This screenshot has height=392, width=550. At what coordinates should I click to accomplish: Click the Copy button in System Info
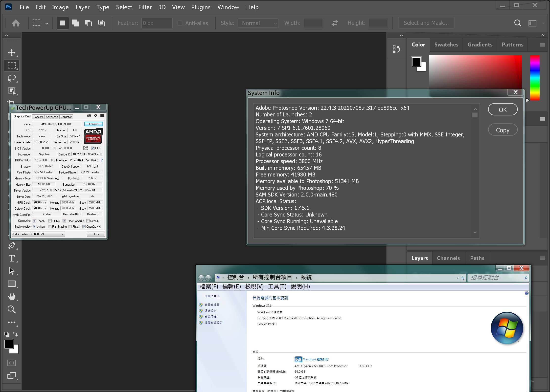click(503, 130)
